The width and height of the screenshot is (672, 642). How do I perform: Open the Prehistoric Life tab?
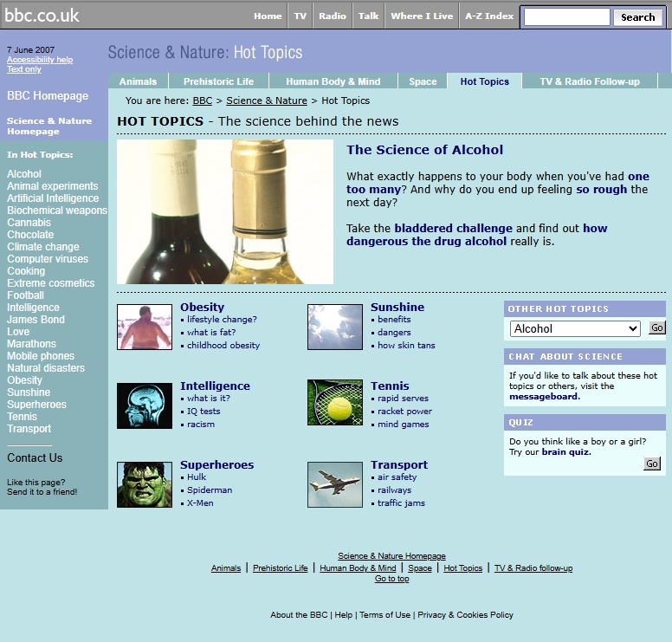pos(218,81)
